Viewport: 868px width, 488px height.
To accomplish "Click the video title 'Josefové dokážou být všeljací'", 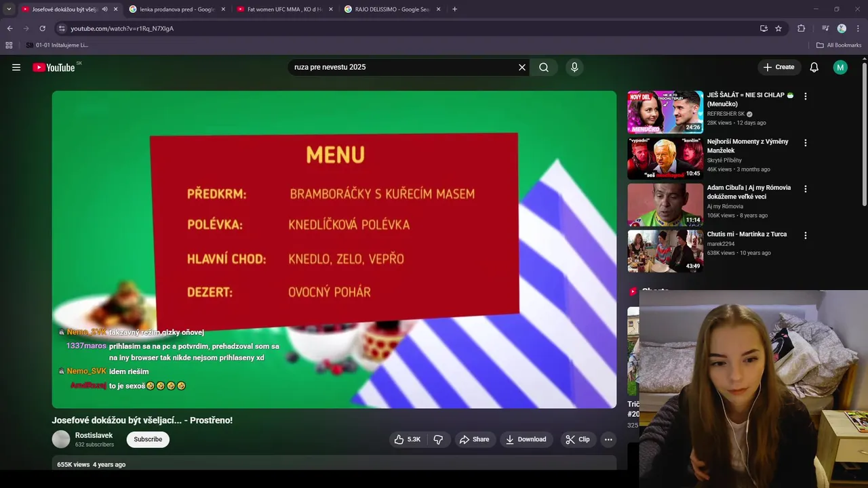I will pos(142,420).
